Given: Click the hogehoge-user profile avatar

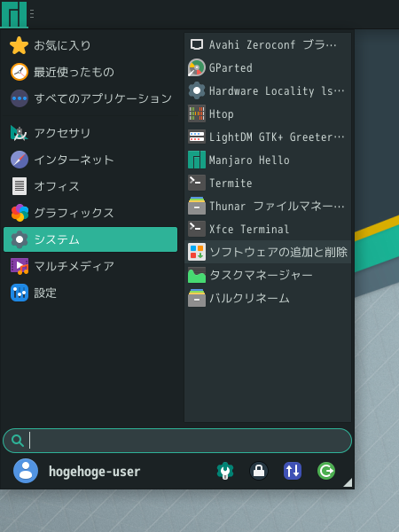Looking at the screenshot, I should pyautogui.click(x=26, y=471).
